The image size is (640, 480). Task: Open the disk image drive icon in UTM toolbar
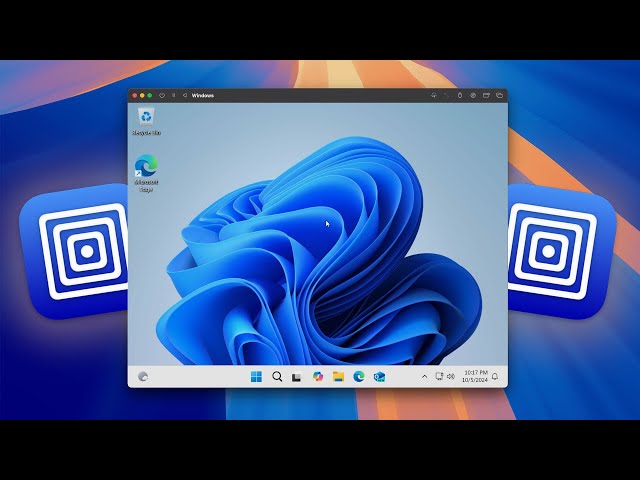pyautogui.click(x=473, y=96)
